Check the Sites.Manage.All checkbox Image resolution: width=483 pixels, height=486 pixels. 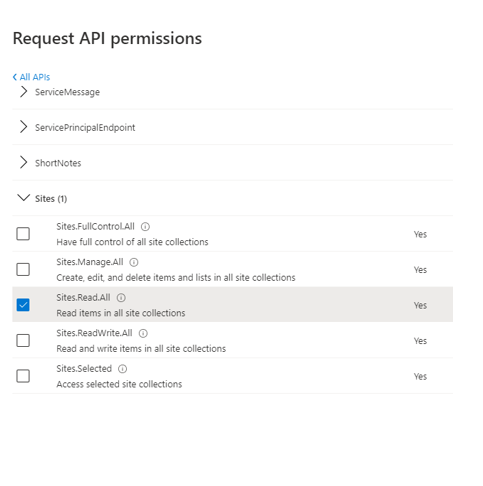tap(23, 269)
